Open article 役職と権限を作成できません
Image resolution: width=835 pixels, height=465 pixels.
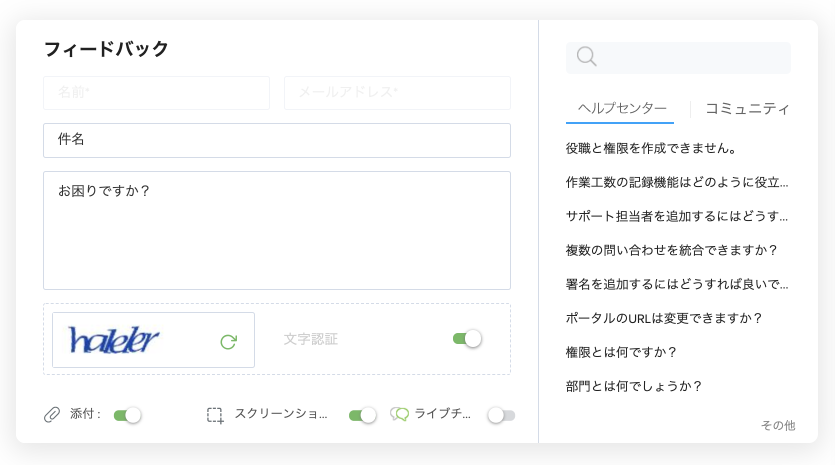[x=651, y=148]
